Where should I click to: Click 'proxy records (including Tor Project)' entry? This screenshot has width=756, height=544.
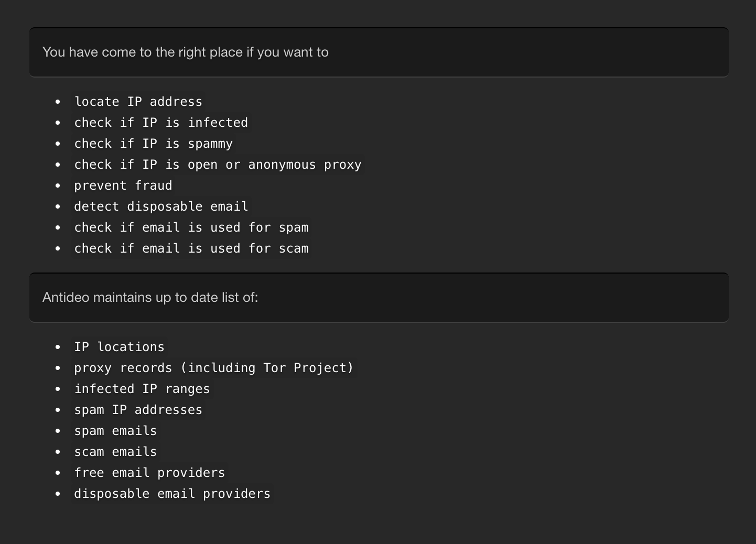pos(213,368)
